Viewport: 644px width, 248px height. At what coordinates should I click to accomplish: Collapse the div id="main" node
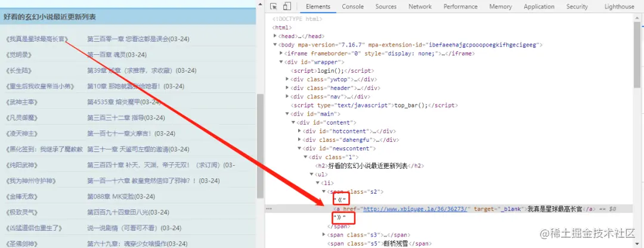click(287, 114)
